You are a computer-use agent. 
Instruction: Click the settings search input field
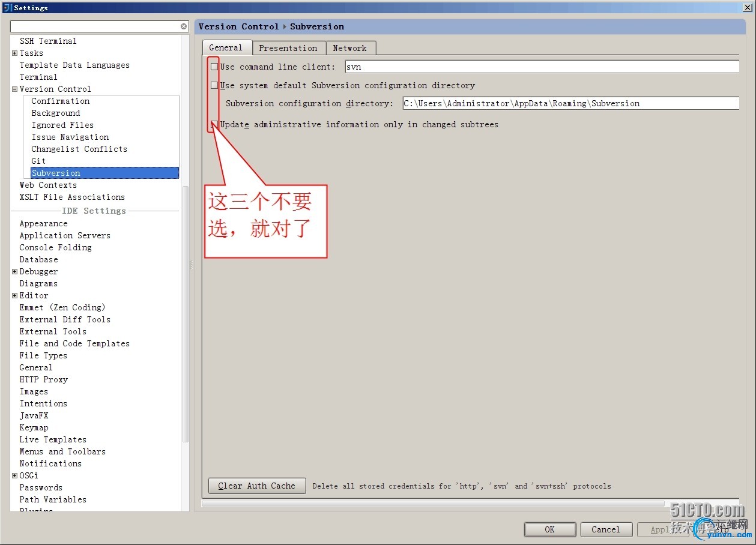95,26
